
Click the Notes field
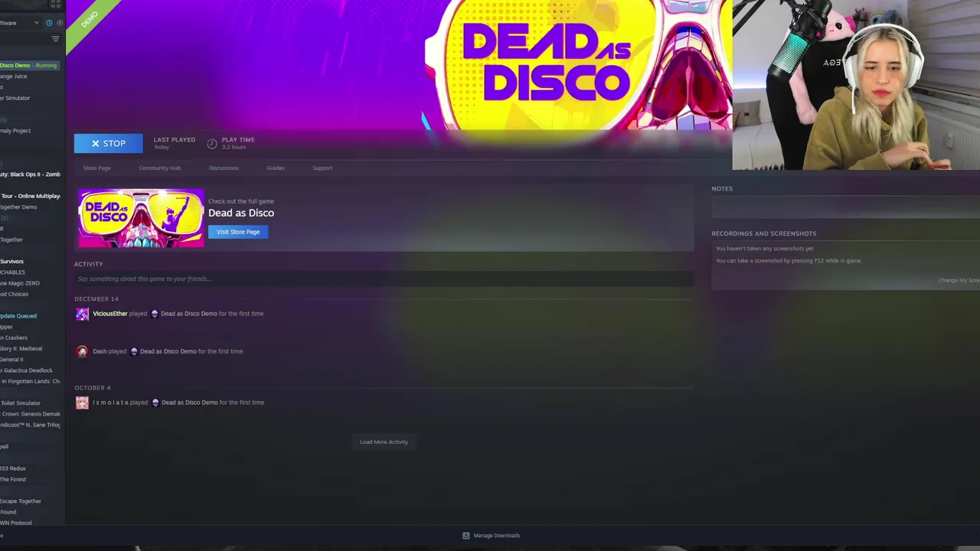pyautogui.click(x=845, y=207)
